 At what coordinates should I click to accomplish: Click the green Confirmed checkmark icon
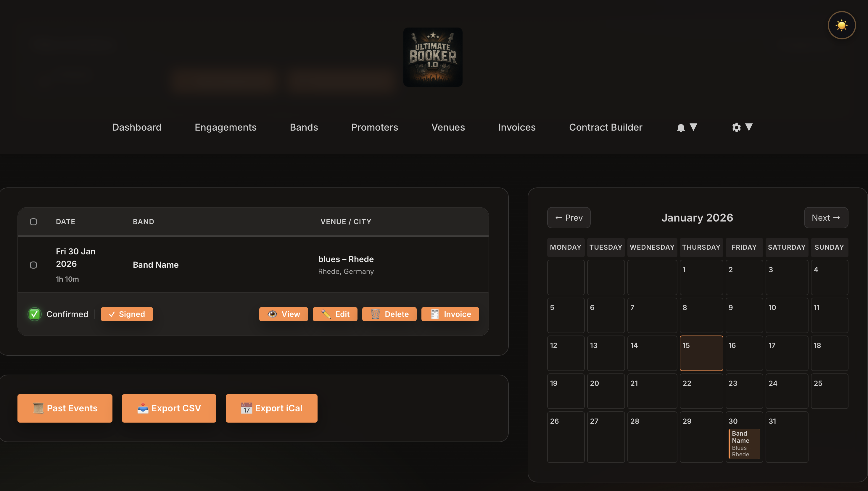pos(34,314)
